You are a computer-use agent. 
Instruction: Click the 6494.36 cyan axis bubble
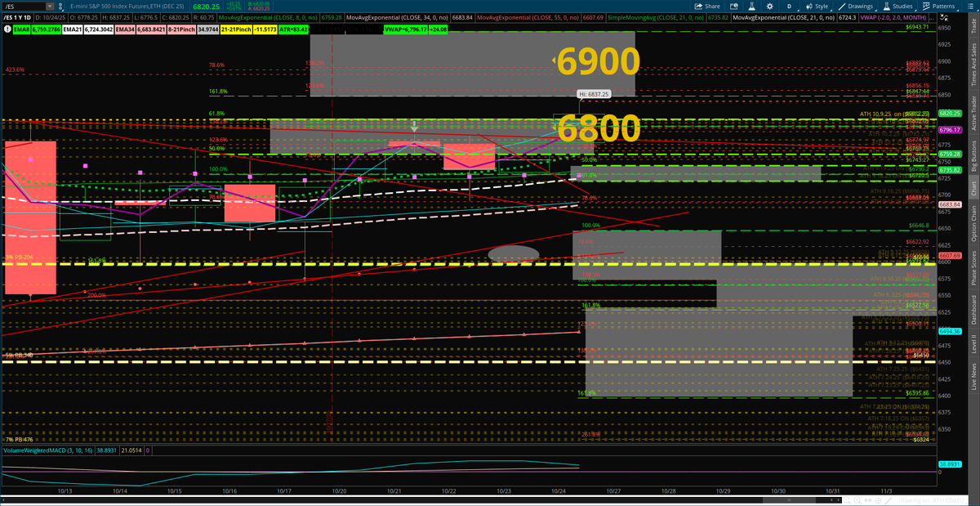pyautogui.click(x=951, y=331)
